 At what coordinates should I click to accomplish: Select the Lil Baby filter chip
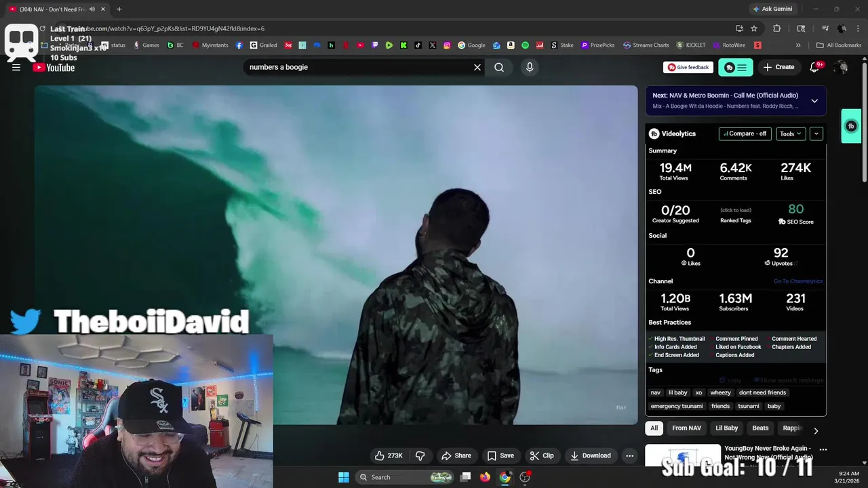point(726,428)
